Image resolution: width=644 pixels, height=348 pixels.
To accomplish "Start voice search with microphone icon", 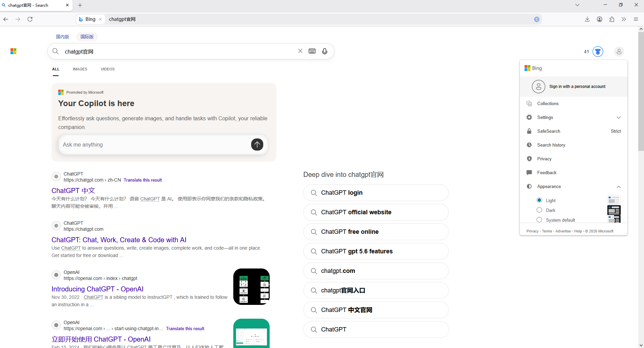I will [325, 51].
